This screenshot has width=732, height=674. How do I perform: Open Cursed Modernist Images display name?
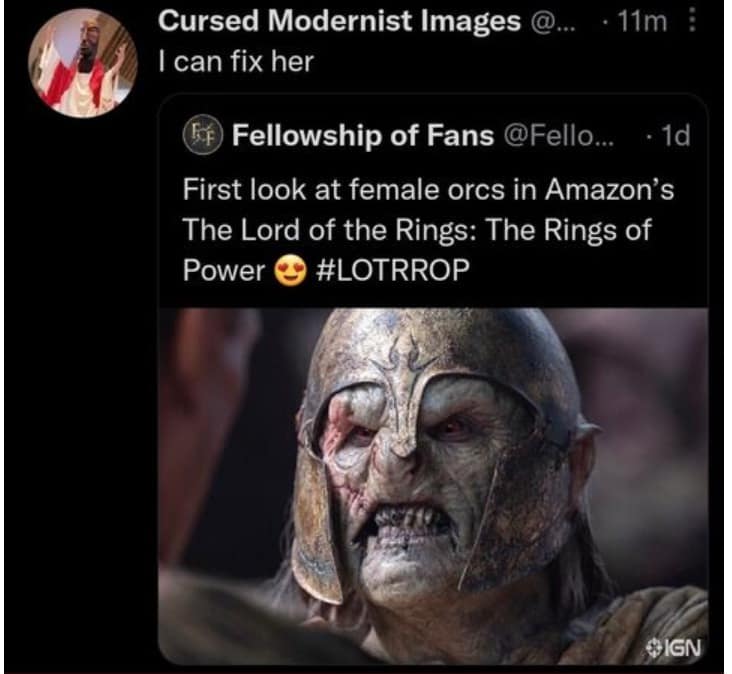coord(340,21)
